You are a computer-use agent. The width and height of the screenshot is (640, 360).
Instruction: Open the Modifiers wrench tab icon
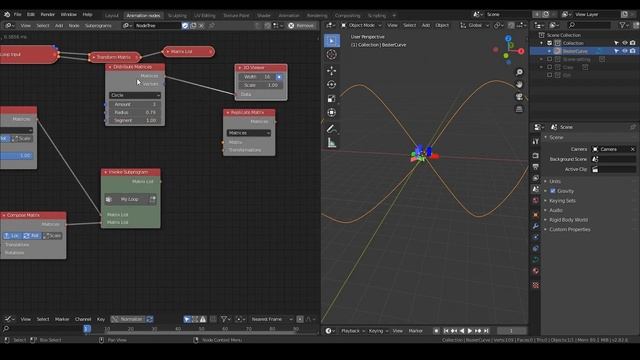[x=536, y=226]
